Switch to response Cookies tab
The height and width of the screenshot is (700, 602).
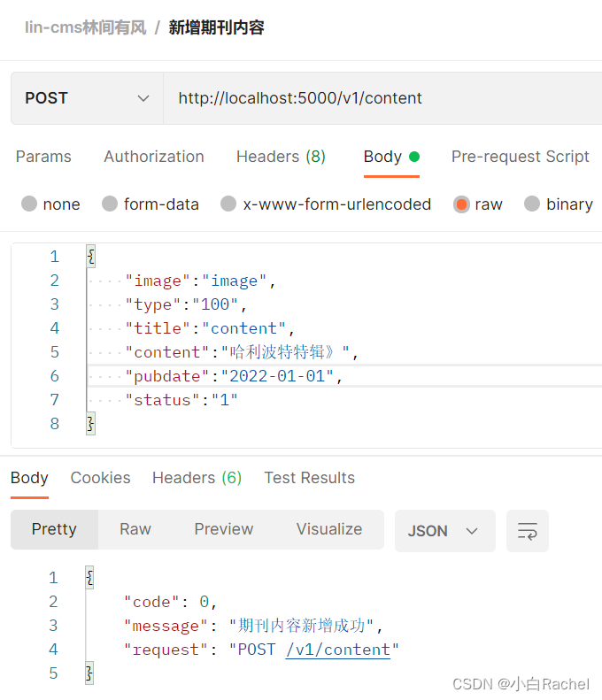click(x=100, y=478)
